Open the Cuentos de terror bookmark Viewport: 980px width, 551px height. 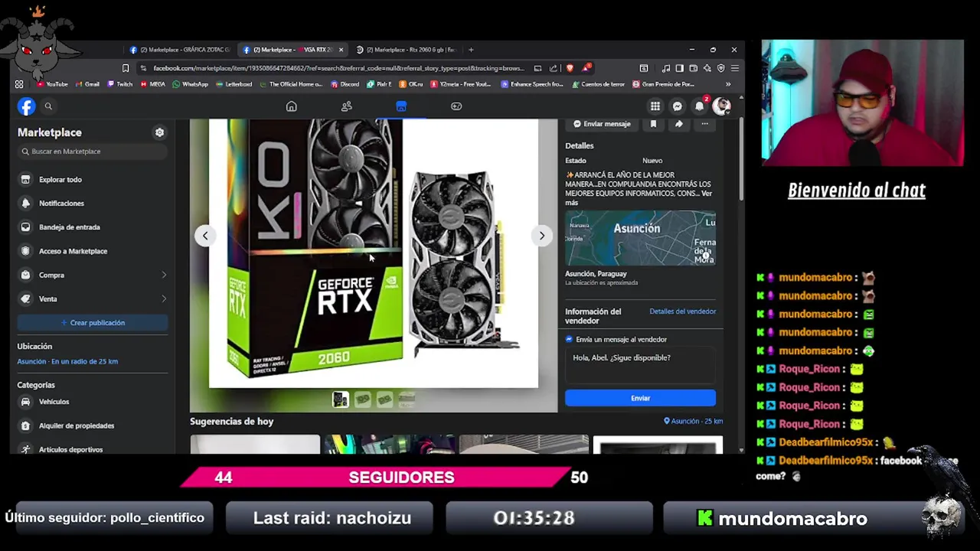tap(599, 84)
